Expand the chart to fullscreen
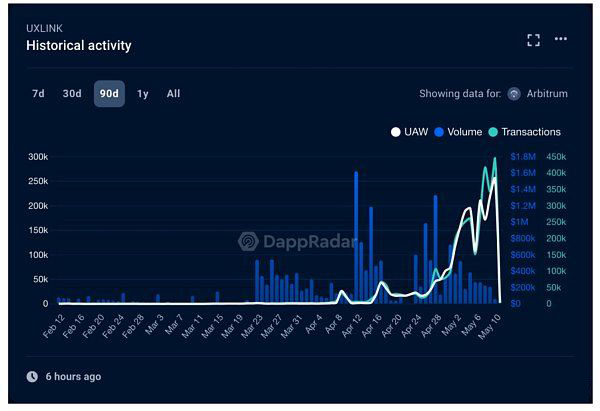This screenshot has width=600, height=411. tap(533, 39)
